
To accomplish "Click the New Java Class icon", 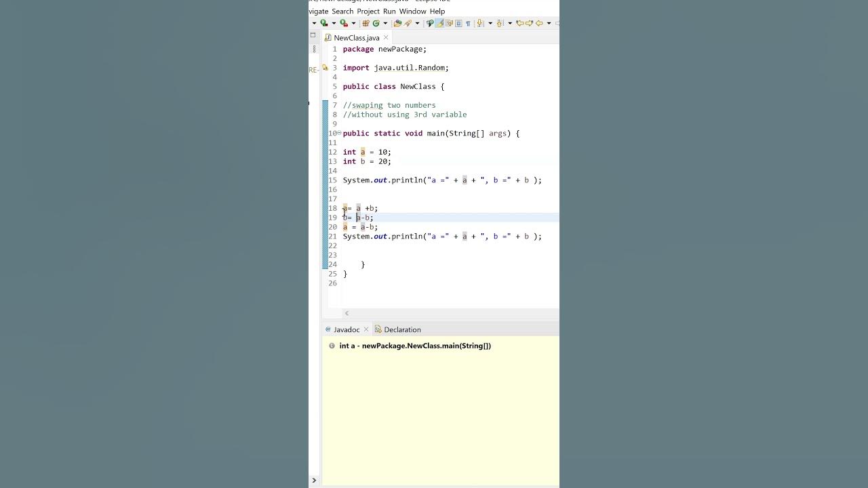I will point(376,23).
